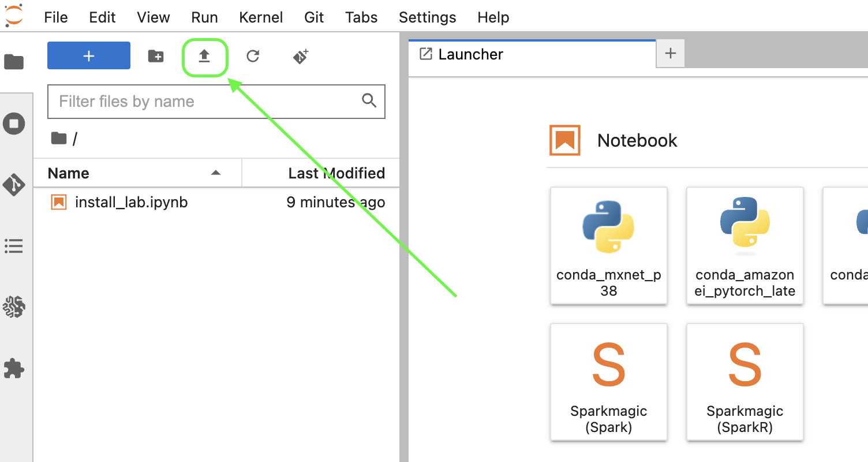Click the Notebook section heading text
Screen dimensions: 868x462
point(637,140)
